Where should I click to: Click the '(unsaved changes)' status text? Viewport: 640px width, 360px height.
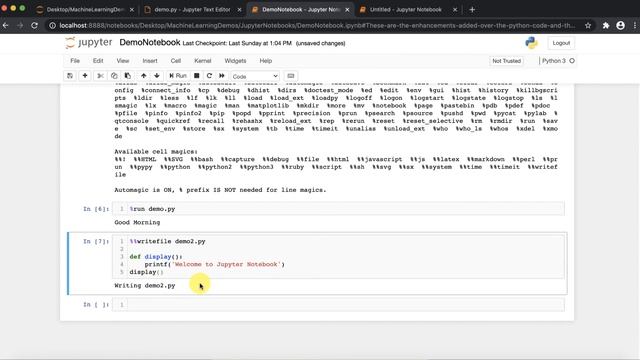(320, 43)
